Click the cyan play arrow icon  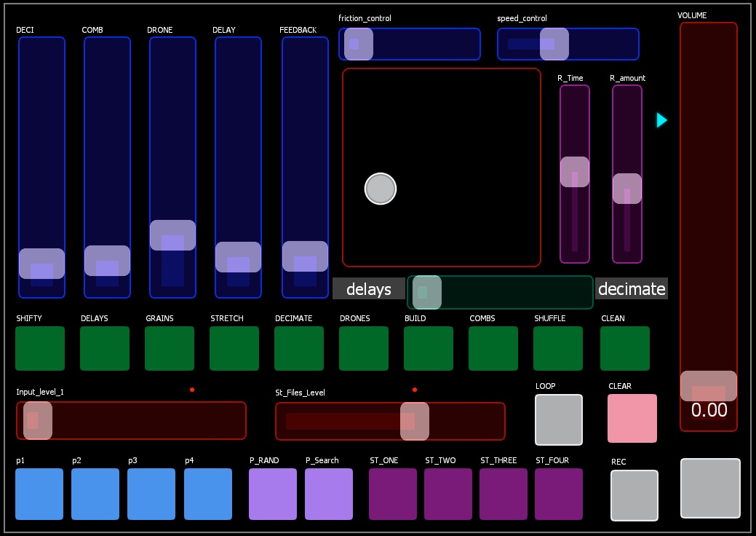click(x=661, y=120)
